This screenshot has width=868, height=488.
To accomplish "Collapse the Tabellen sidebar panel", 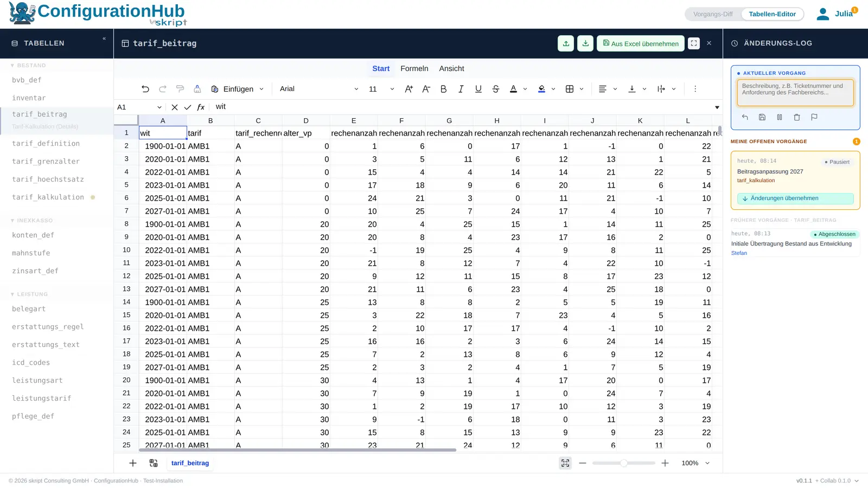I will pyautogui.click(x=104, y=38).
